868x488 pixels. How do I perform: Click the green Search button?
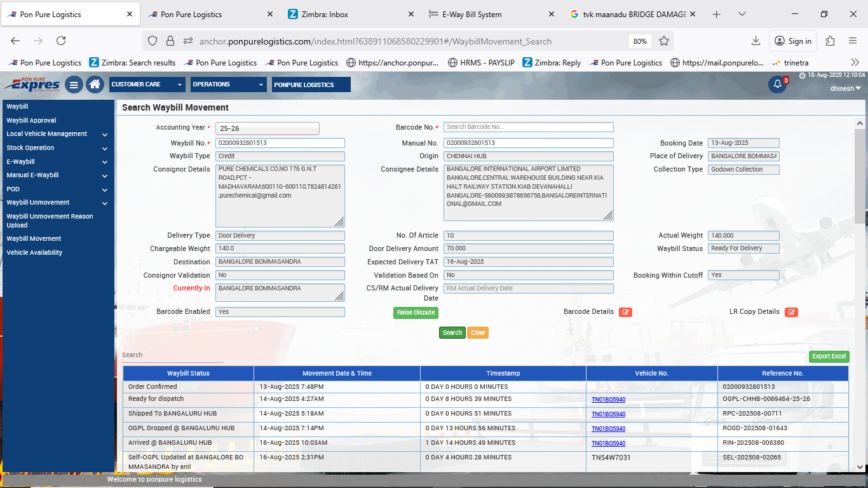pyautogui.click(x=452, y=333)
